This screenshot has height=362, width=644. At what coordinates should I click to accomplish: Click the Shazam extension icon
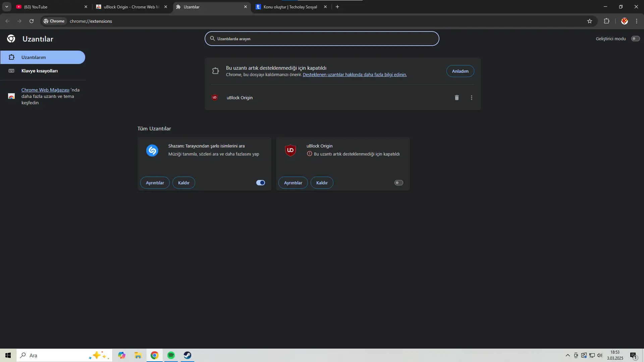(x=152, y=150)
